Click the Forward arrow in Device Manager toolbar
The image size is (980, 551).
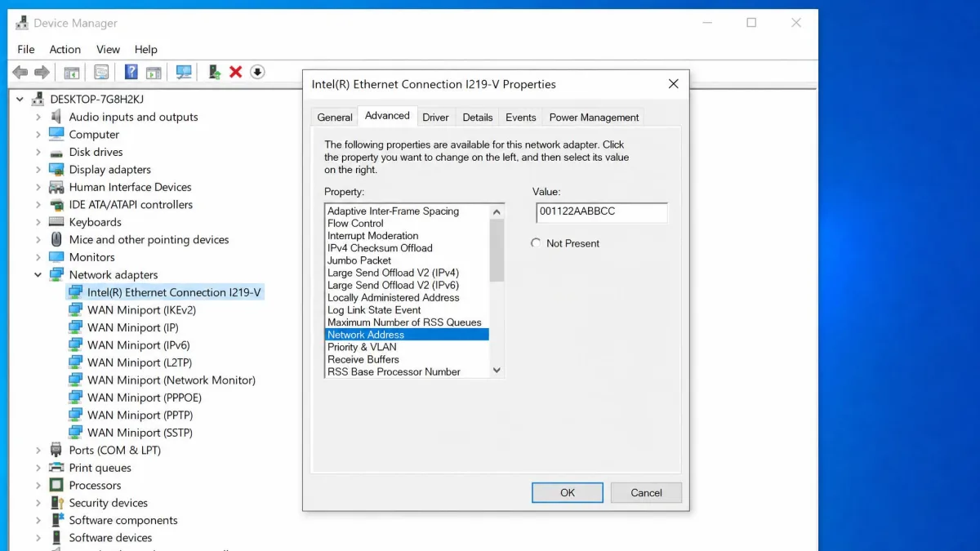tap(42, 73)
